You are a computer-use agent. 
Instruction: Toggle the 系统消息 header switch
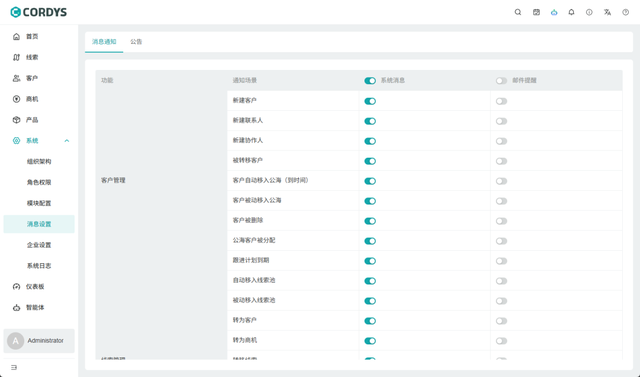tap(370, 81)
